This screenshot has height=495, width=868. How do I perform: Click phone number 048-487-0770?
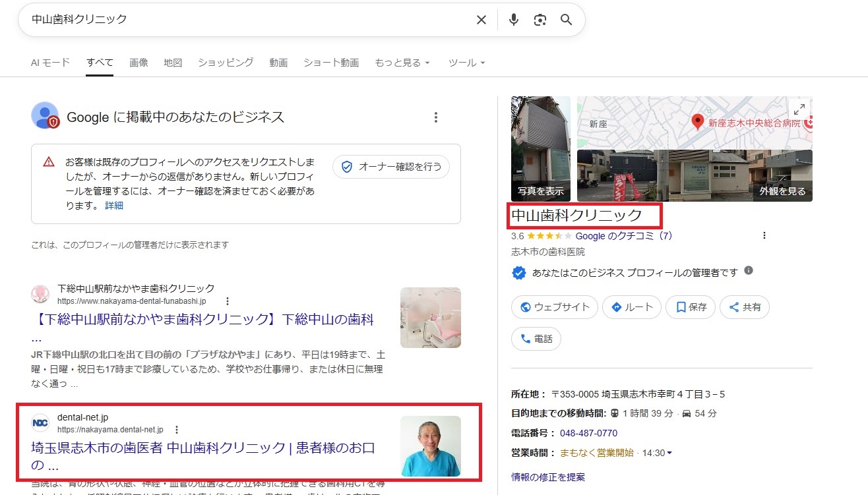pyautogui.click(x=588, y=433)
